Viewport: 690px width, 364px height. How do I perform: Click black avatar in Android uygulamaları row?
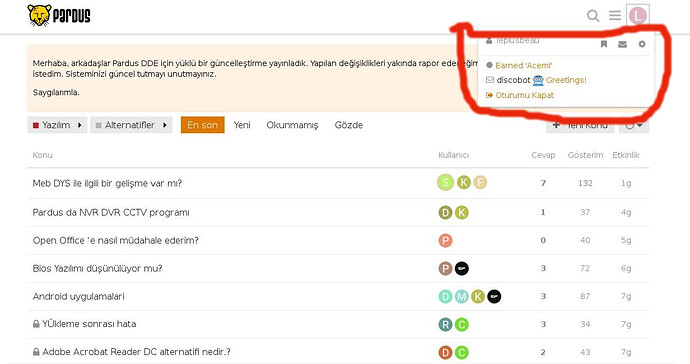tap(494, 297)
